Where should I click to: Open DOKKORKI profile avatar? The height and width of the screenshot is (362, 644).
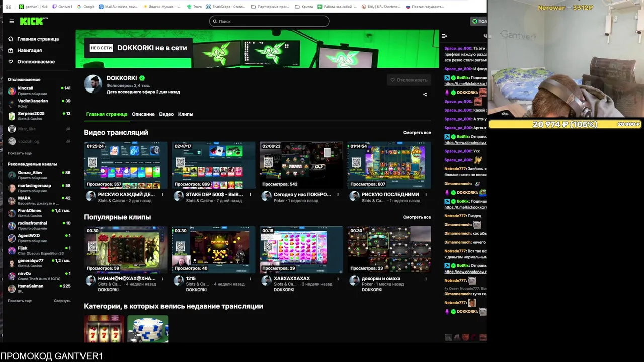93,84
